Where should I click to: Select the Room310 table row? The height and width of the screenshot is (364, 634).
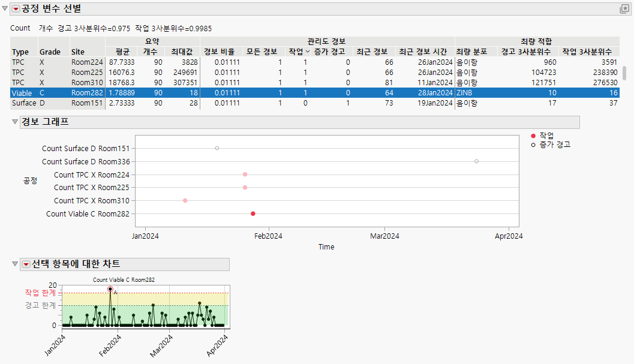[x=314, y=83]
